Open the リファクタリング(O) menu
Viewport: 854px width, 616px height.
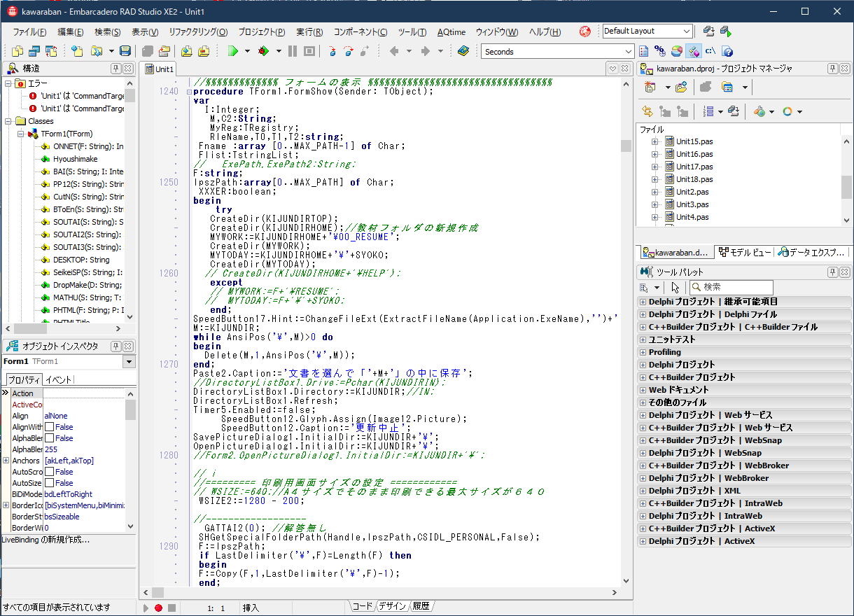pyautogui.click(x=198, y=32)
